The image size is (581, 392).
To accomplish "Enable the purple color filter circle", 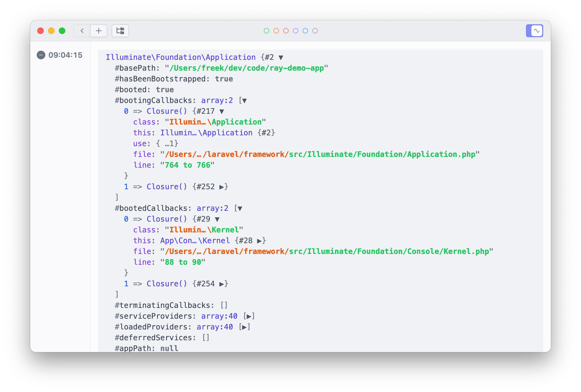I will pos(295,31).
